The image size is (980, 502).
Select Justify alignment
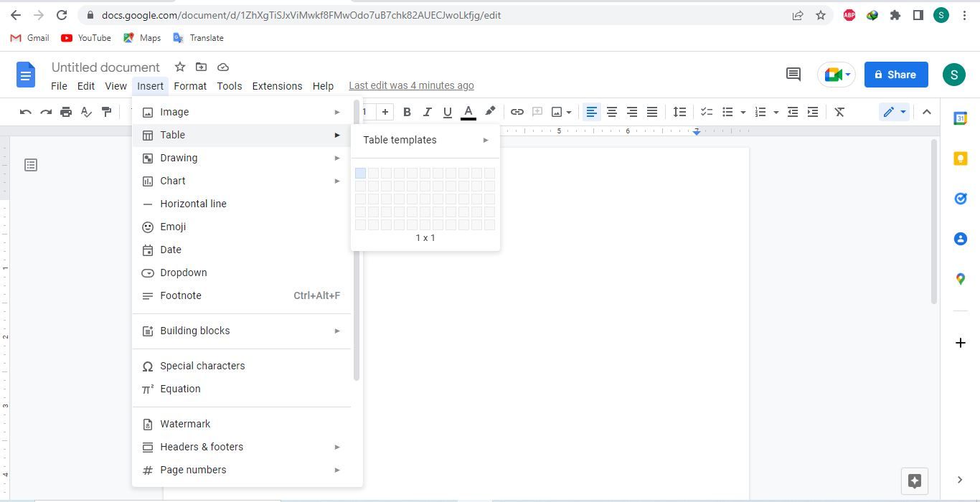point(652,112)
